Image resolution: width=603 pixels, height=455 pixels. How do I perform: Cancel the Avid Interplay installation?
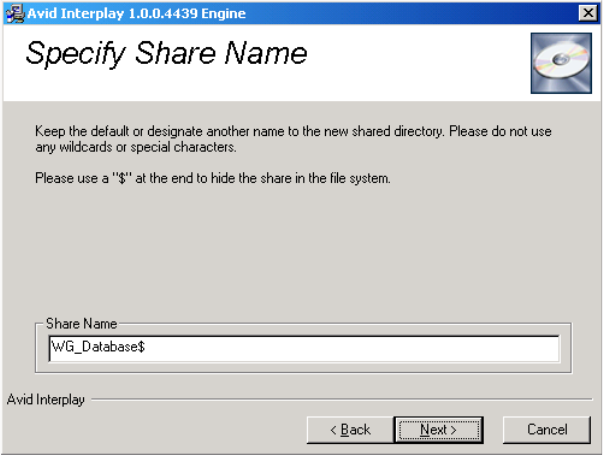click(x=546, y=430)
